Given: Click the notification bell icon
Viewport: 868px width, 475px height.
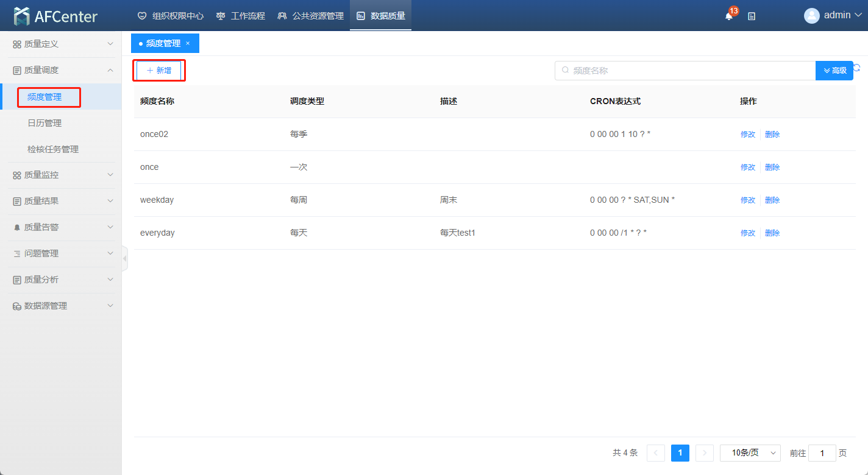Looking at the screenshot, I should [x=729, y=16].
